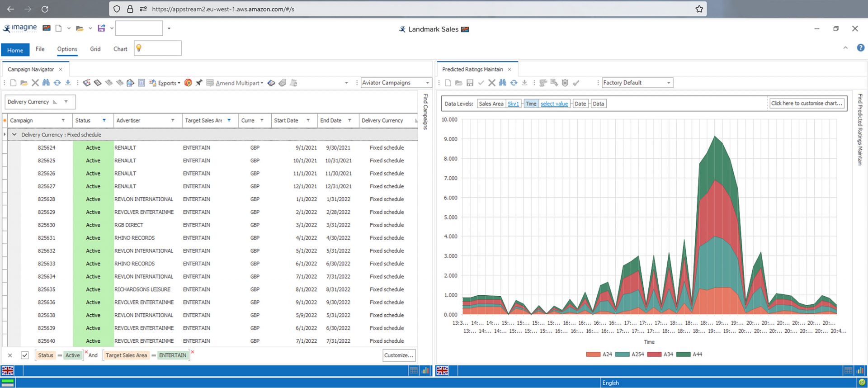Switch to the Chart ribbon tab

coord(120,49)
